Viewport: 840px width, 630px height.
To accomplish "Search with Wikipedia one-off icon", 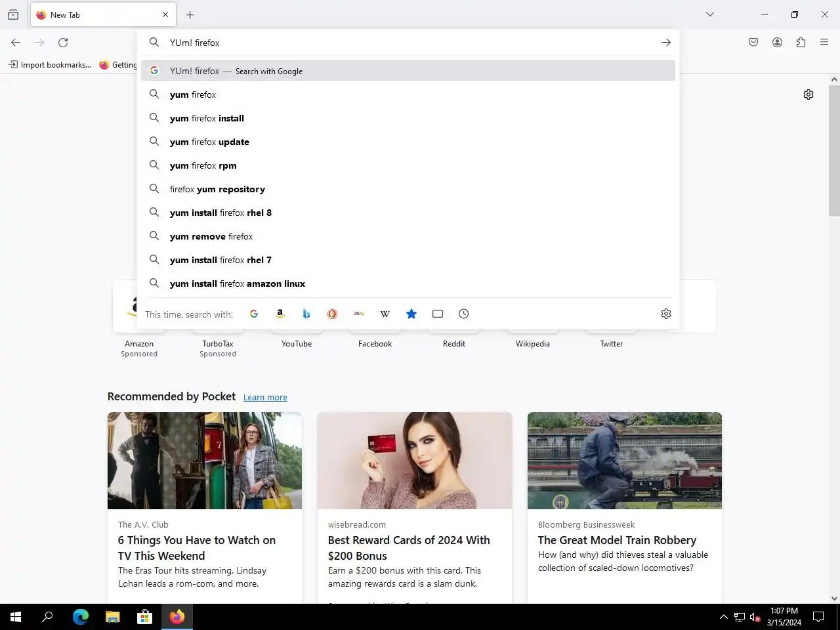I will tap(385, 314).
